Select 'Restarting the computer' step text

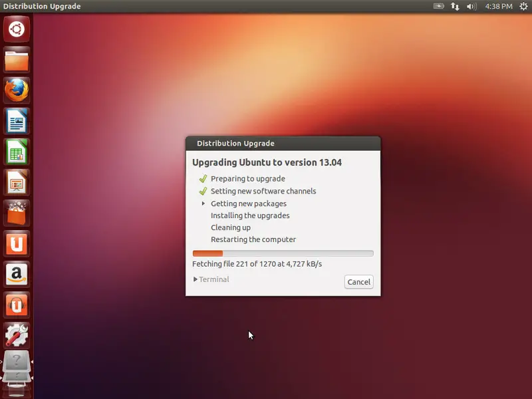pos(253,239)
